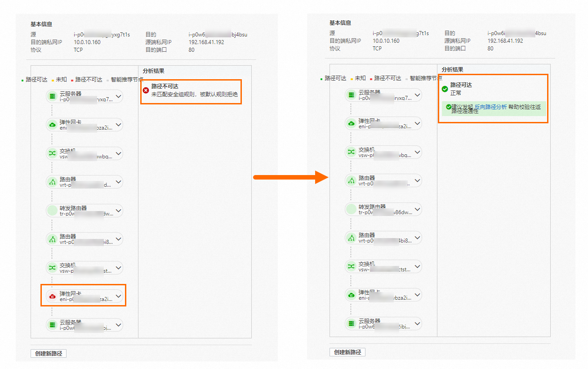Click text 未匹配安全组规则，被默认规则拒绝

[x=194, y=94]
